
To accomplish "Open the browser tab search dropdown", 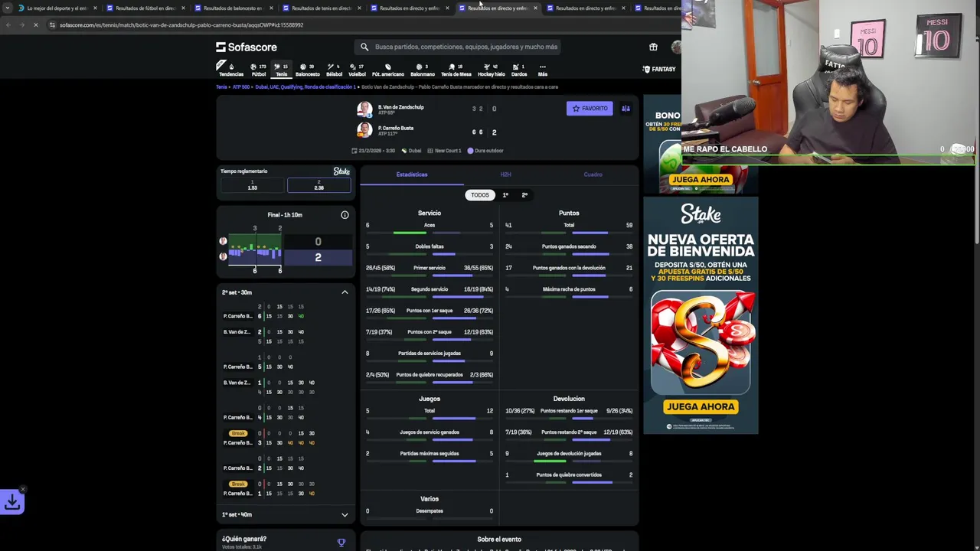I will (x=7, y=8).
